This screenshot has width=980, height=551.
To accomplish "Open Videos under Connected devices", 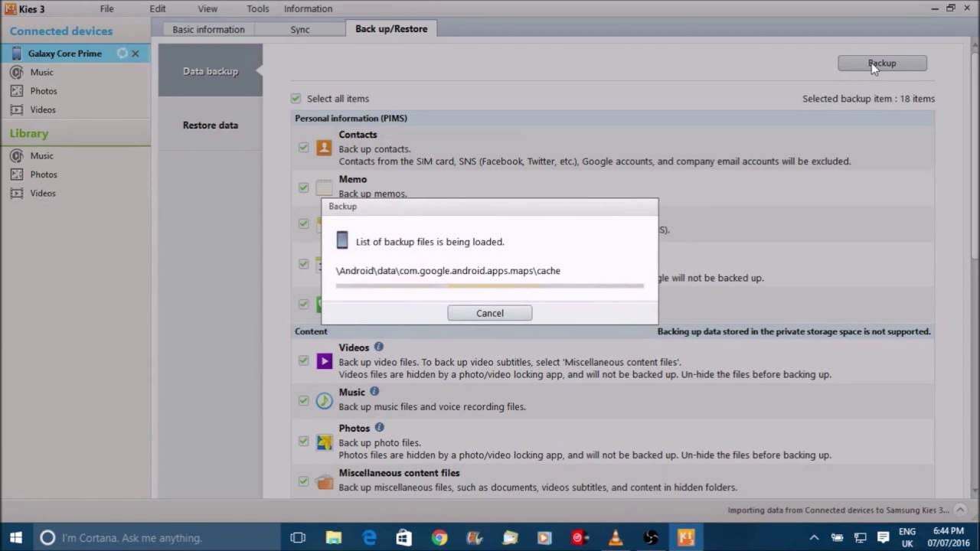I will click(43, 109).
